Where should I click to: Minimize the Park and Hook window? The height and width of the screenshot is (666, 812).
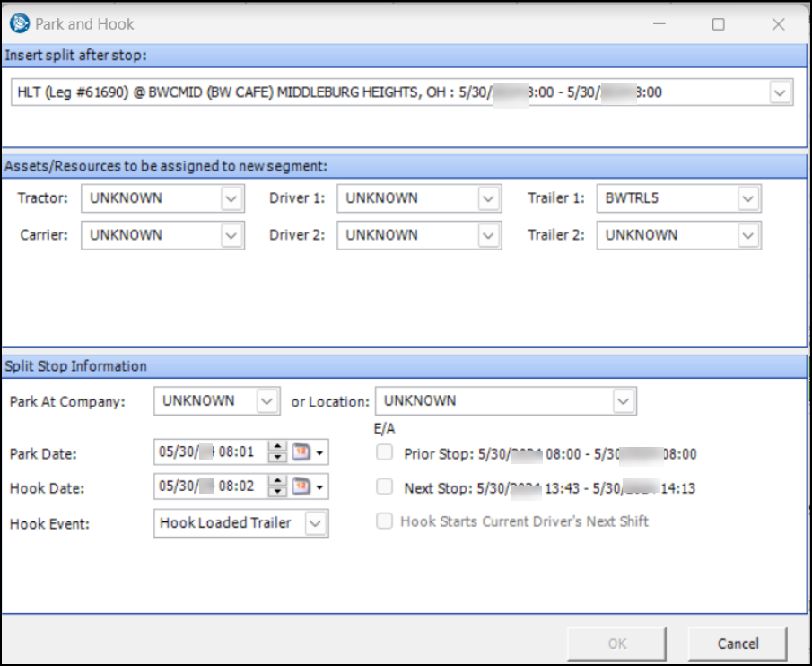[659, 24]
